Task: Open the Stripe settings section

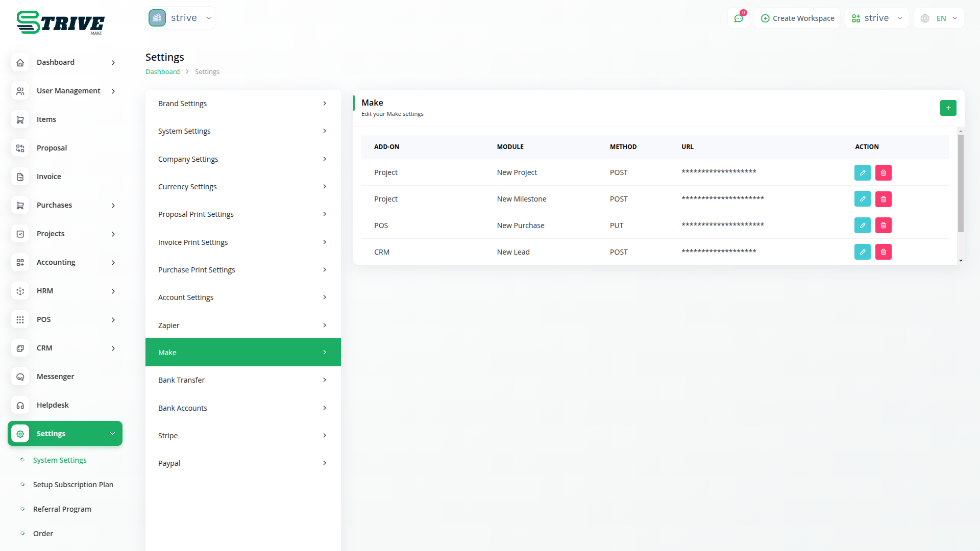Action: point(242,435)
